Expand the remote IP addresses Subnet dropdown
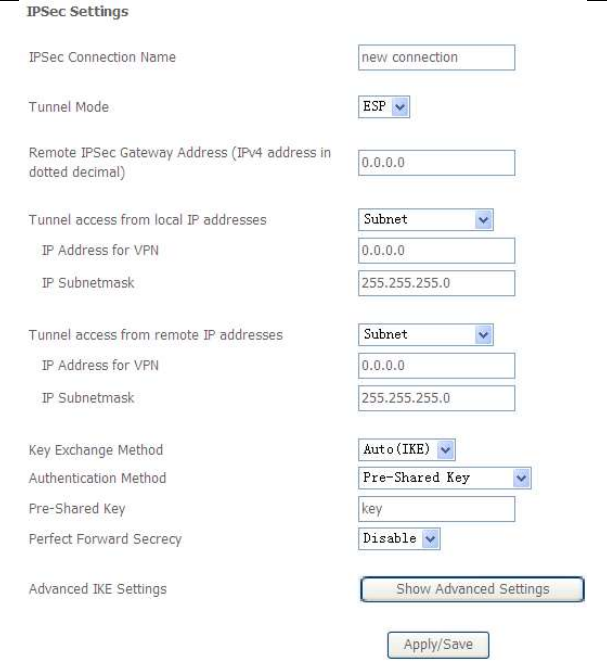The height and width of the screenshot is (661, 607). (427, 332)
